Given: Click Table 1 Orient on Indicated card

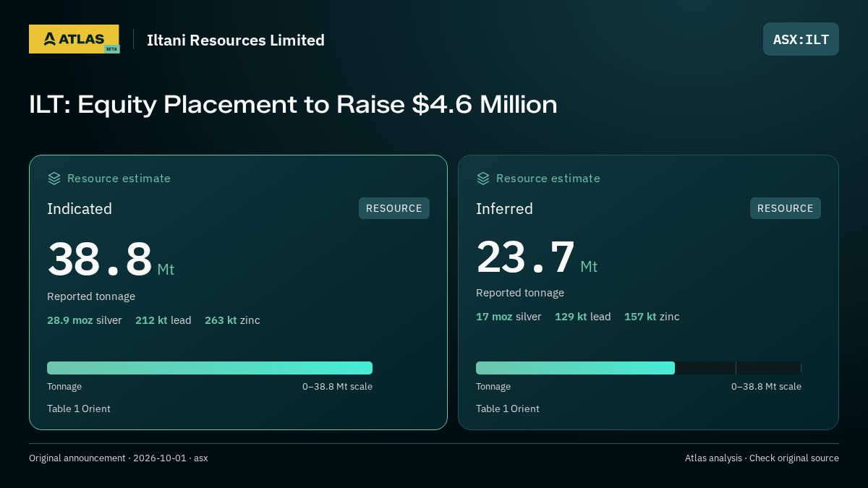Looking at the screenshot, I should pyautogui.click(x=79, y=408).
